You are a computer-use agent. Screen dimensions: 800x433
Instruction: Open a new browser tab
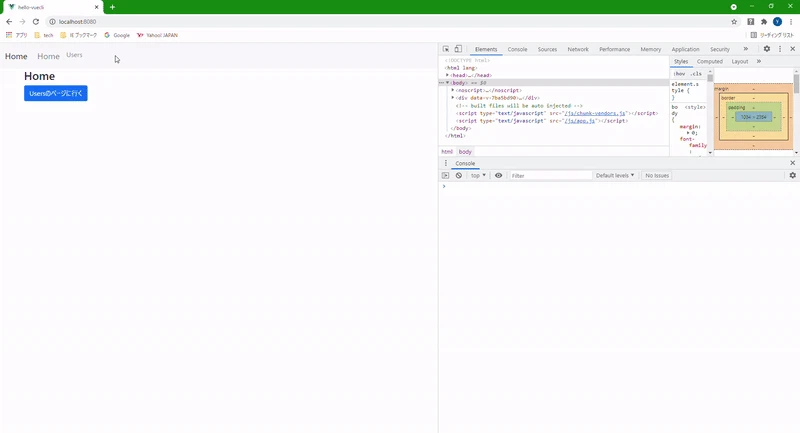112,7
